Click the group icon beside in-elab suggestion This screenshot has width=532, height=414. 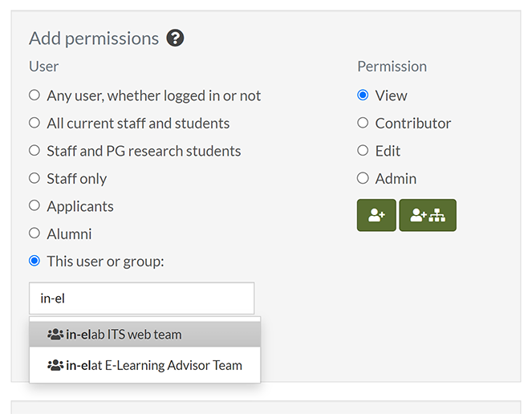(55, 335)
